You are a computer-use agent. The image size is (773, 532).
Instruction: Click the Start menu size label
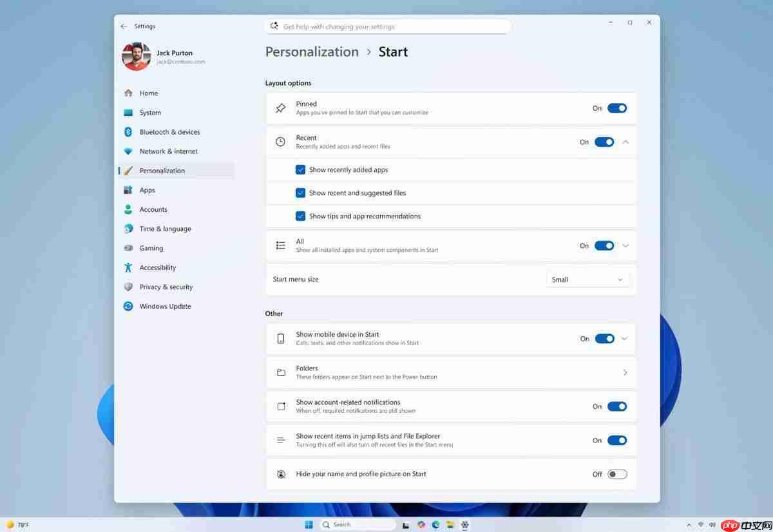coord(296,280)
